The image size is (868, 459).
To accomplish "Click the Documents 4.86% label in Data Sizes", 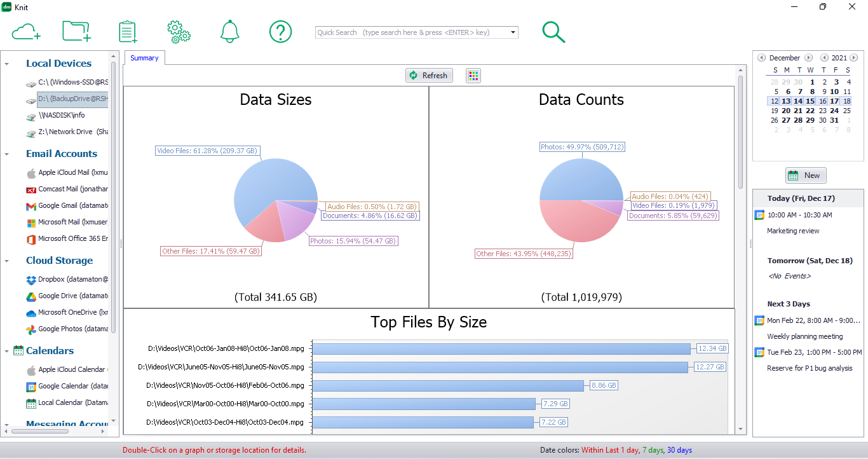I will click(x=370, y=216).
